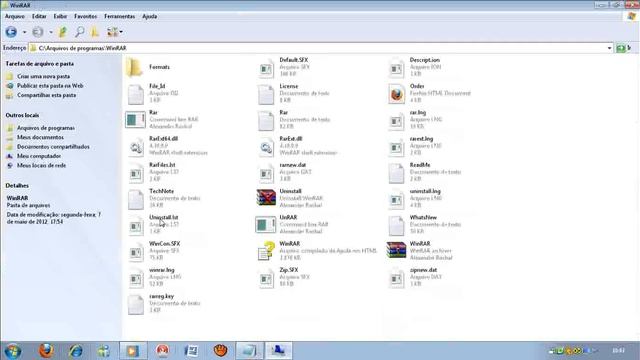Open the Forward button history dropdown arrow
This screenshot has height=360, width=640.
pos(51,32)
